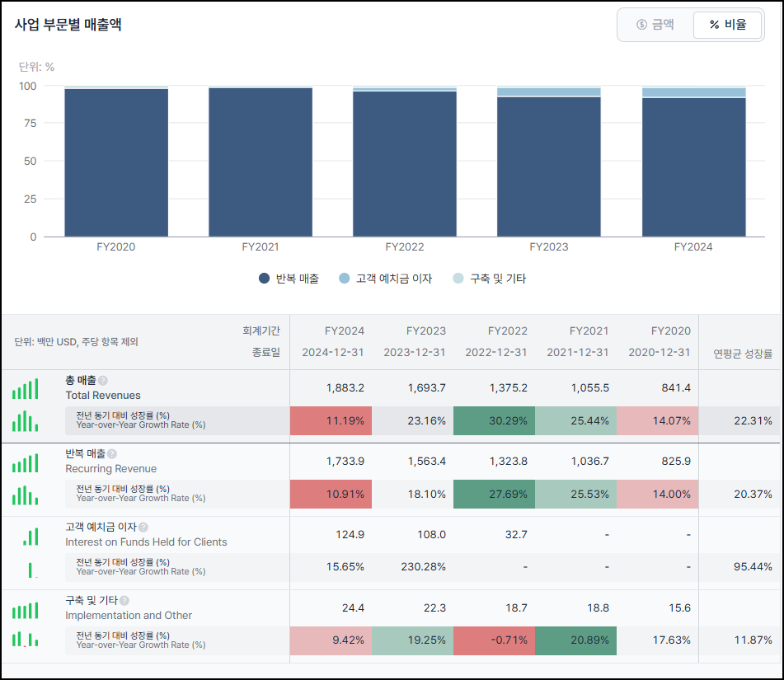Screen dimensions: 784x680
Task: Click Implementation and Other mini chart icon
Action: pos(26,610)
